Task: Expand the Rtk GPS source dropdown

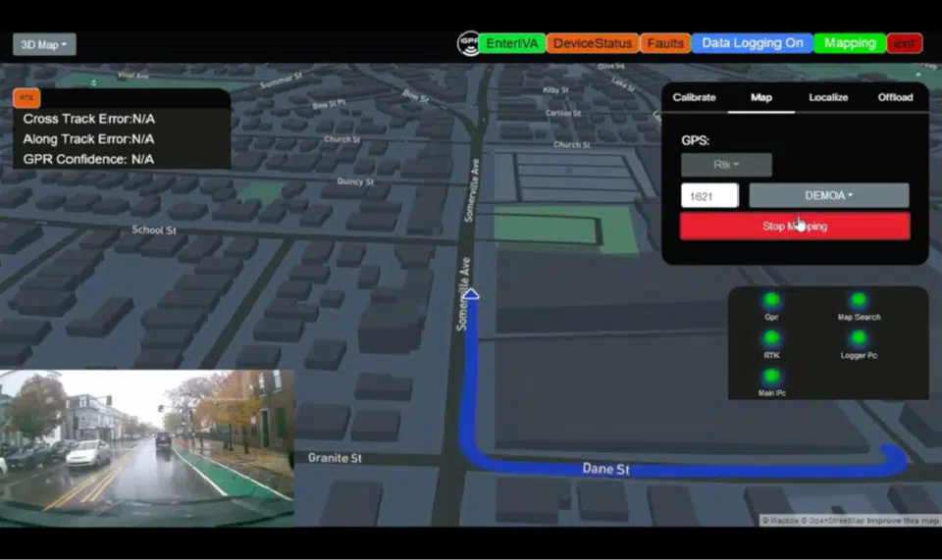Action: point(726,165)
